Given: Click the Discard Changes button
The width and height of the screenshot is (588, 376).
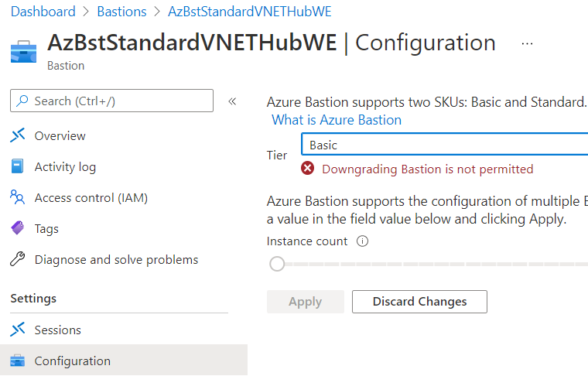Looking at the screenshot, I should pyautogui.click(x=419, y=302).
